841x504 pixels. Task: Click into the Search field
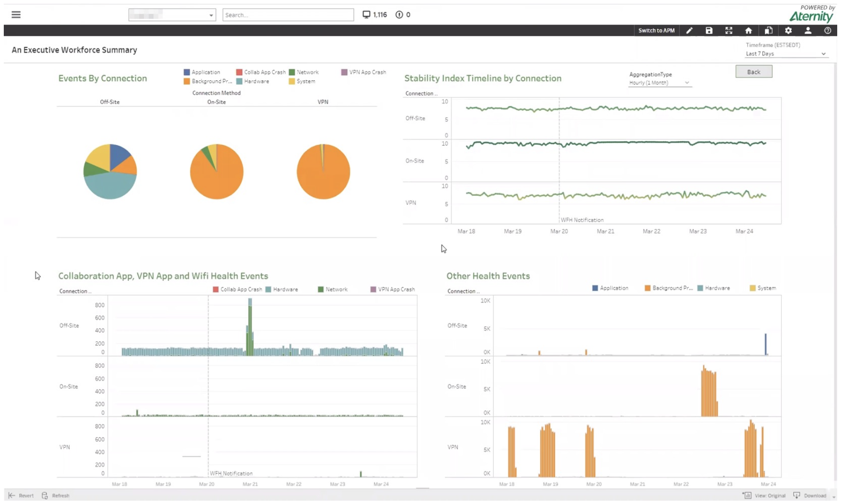[x=288, y=15]
